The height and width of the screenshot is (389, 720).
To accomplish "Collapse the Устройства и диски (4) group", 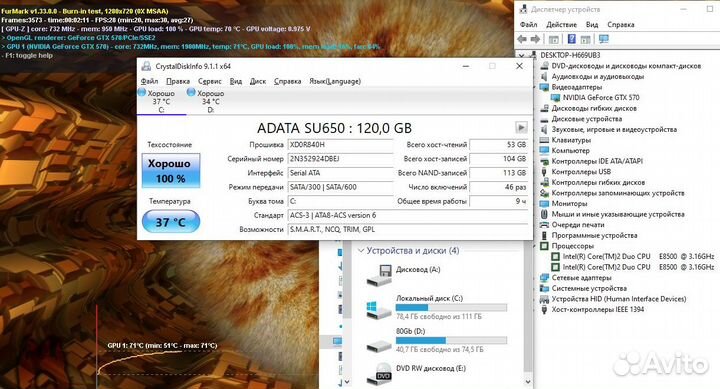I will tap(361, 250).
